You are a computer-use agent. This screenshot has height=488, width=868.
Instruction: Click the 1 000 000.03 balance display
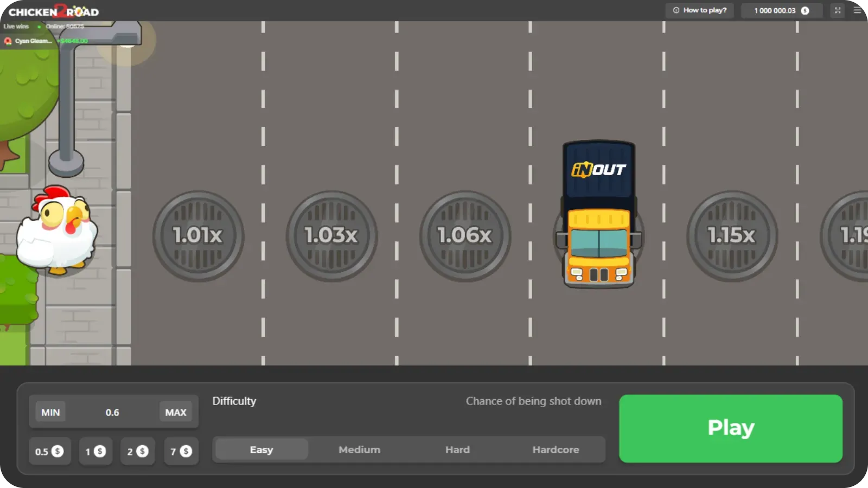click(x=782, y=10)
